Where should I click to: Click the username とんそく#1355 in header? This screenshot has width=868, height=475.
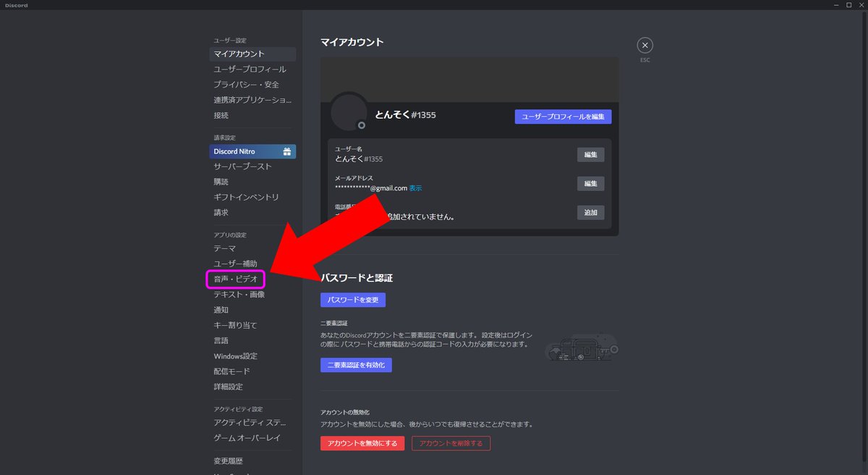coord(405,114)
